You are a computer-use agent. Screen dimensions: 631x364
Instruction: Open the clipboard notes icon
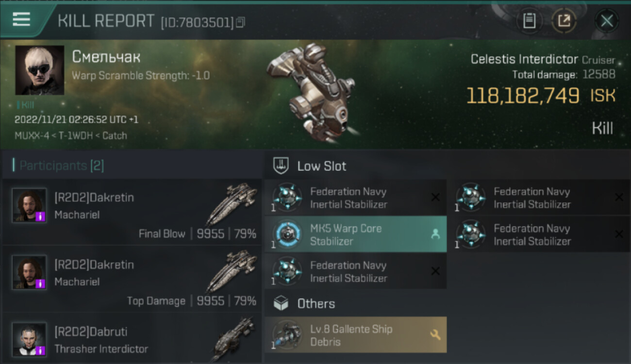pyautogui.click(x=529, y=21)
